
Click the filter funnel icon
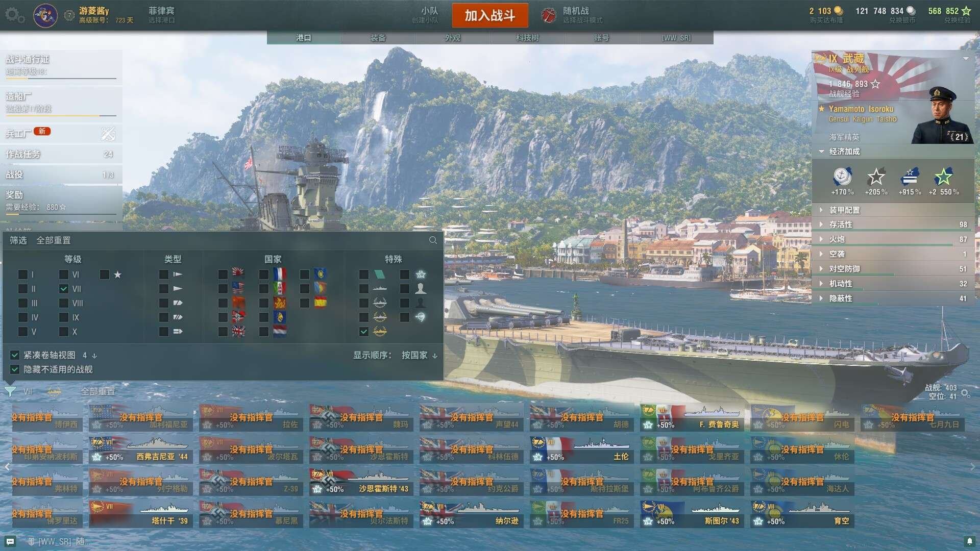tap(10, 391)
